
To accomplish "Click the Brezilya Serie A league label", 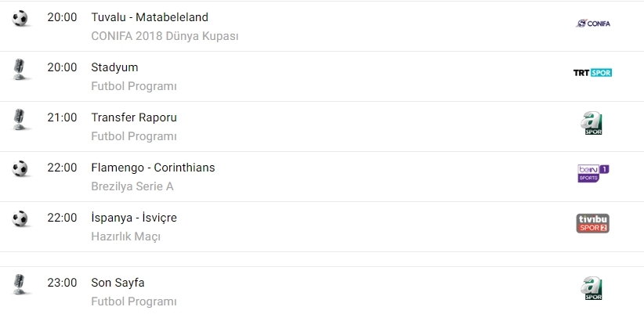I will [x=132, y=186].
